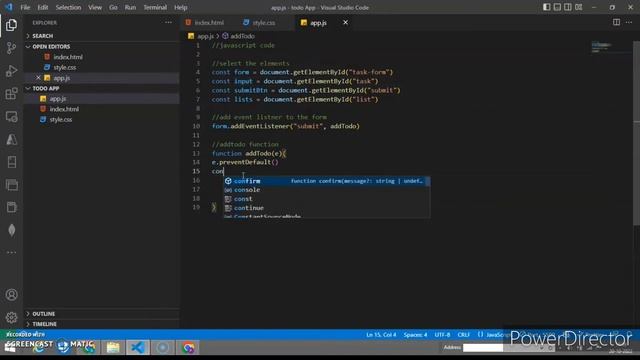This screenshot has height=360, width=640.
Task: Open the Run and Debug view
Action: click(11, 71)
